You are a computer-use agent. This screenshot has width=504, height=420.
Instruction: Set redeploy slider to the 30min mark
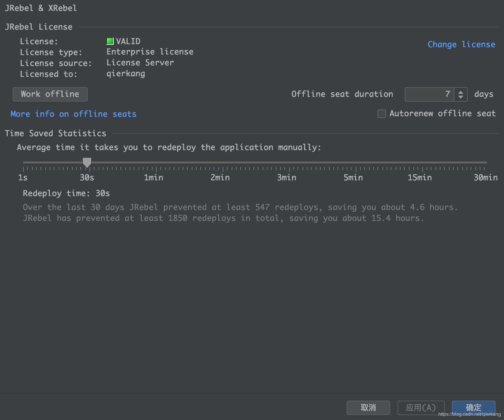pos(486,163)
